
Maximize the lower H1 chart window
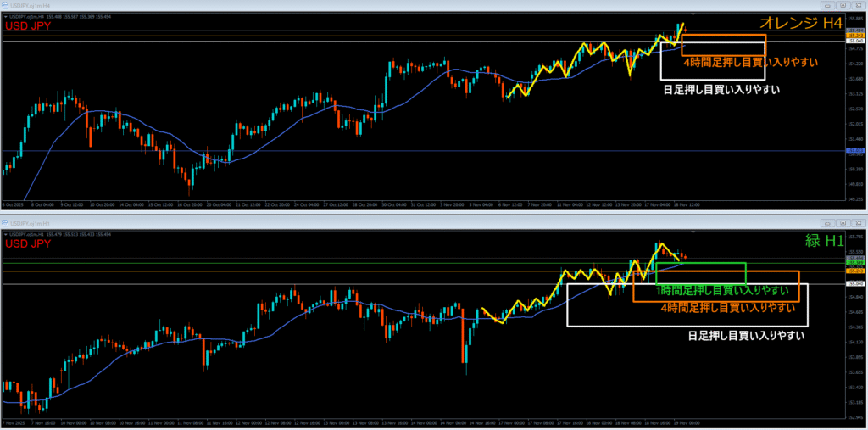842,222
